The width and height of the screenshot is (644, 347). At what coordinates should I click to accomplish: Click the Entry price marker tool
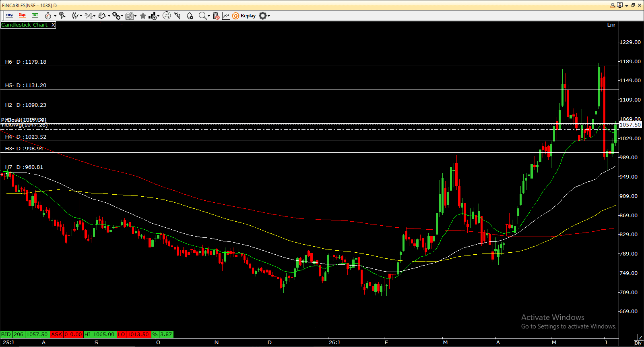pos(9,15)
